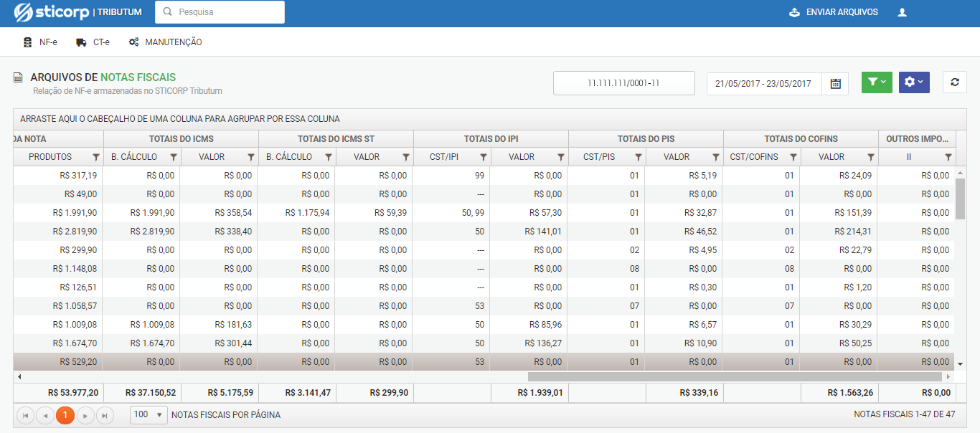Viewport: 980px width, 433px height.
Task: Select the row with R$ 529,20
Action: 484,362
